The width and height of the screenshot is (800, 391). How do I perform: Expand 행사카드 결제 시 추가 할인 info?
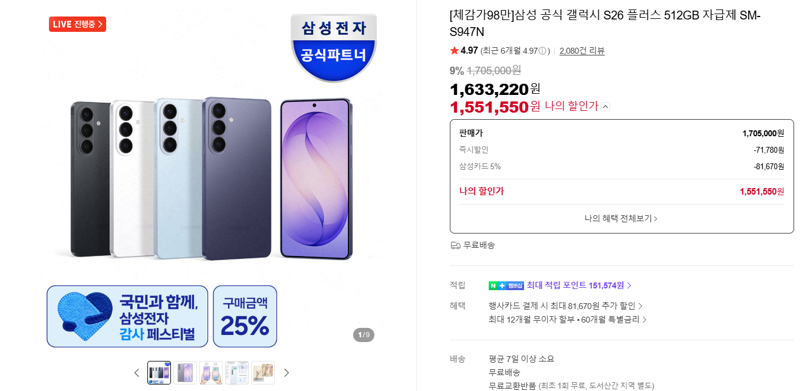tap(565, 306)
